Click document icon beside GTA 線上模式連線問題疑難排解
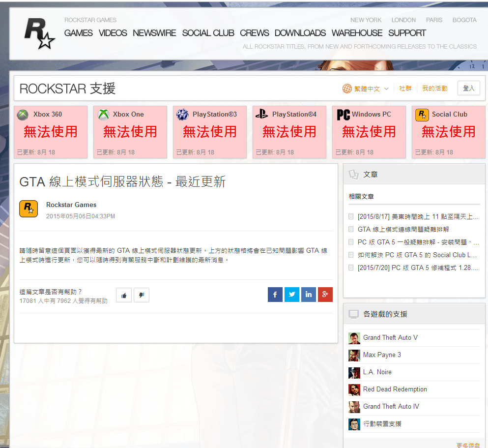 [x=351, y=229]
